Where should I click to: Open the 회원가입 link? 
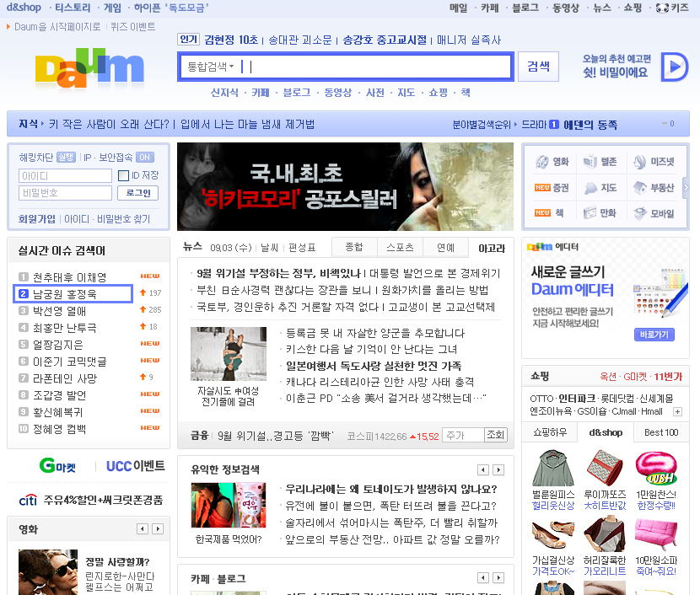pos(36,219)
